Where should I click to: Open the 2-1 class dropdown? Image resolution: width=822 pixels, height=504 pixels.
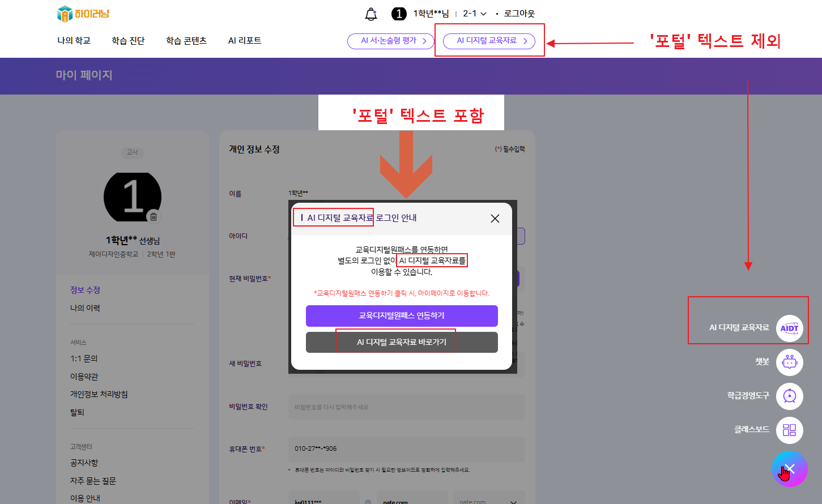pyautogui.click(x=475, y=14)
